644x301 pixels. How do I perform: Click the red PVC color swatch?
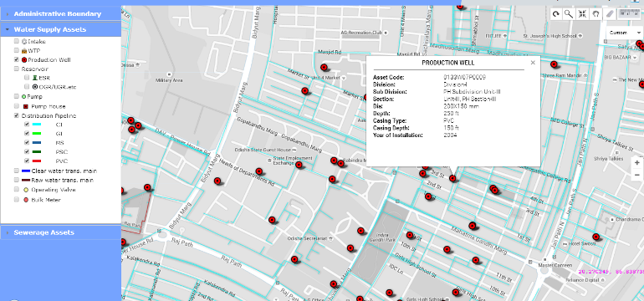tap(36, 161)
